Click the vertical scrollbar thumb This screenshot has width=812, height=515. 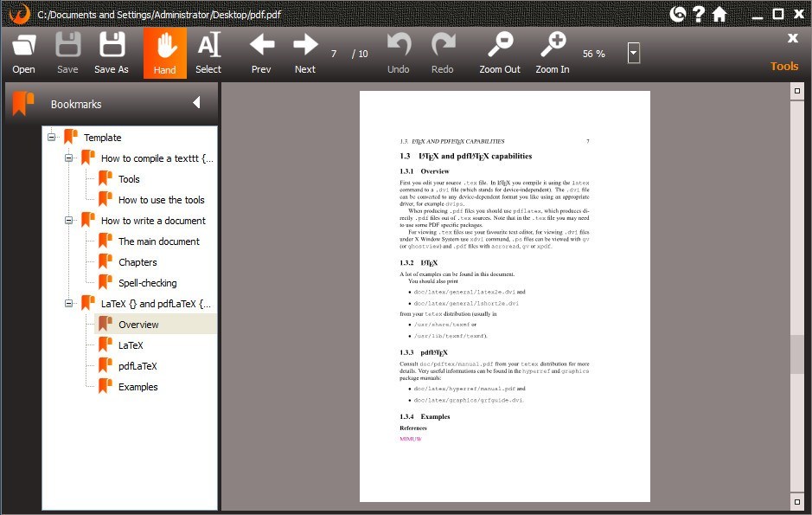[797, 354]
